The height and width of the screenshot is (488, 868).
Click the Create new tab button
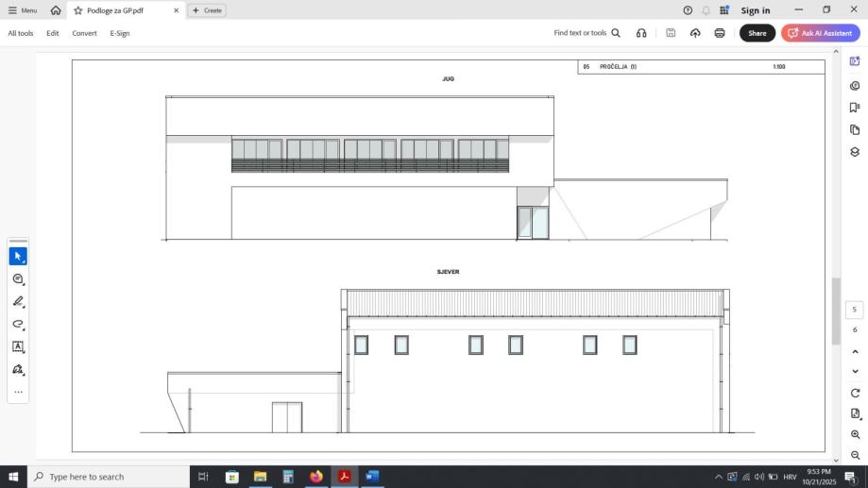click(x=207, y=10)
